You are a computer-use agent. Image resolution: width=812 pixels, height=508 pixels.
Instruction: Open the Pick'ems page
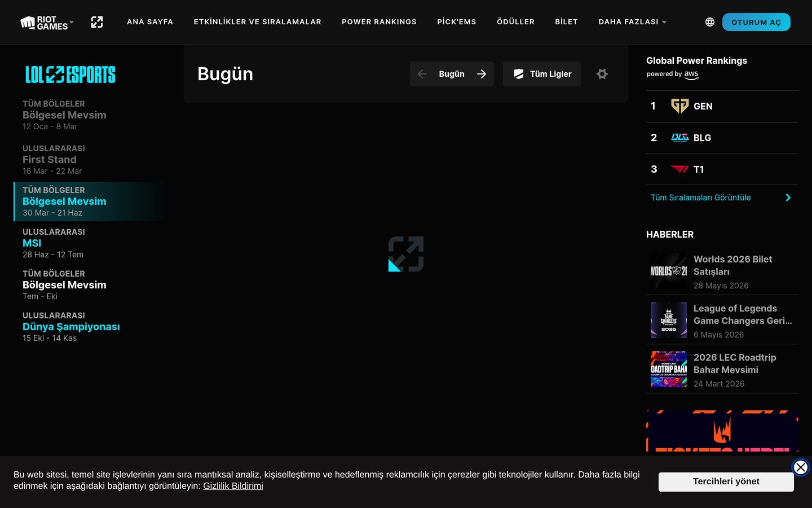point(457,22)
